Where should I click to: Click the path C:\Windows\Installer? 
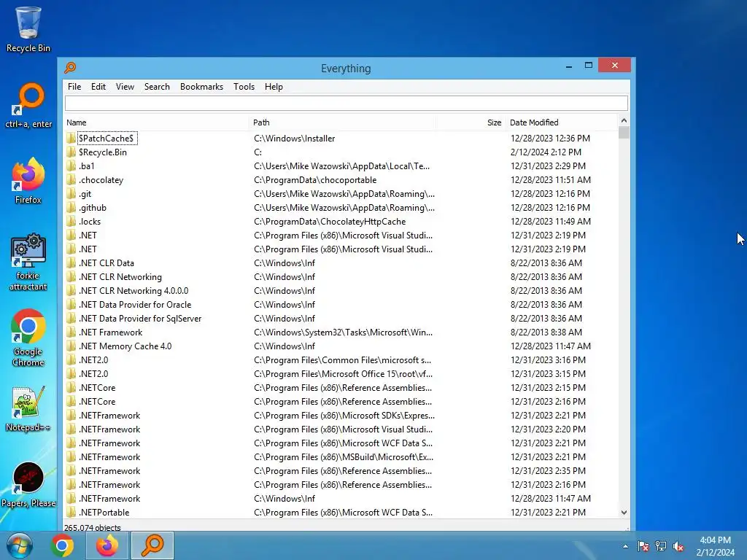pyautogui.click(x=295, y=138)
